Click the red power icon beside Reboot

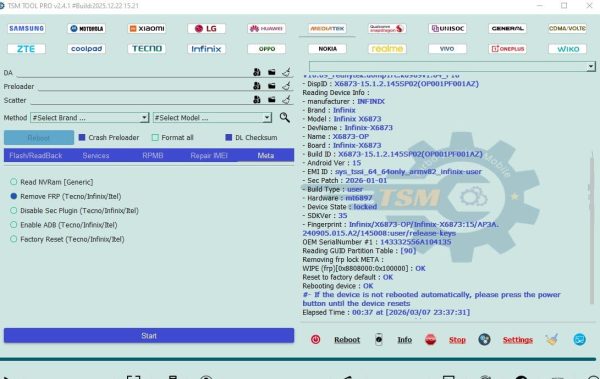pyautogui.click(x=316, y=339)
